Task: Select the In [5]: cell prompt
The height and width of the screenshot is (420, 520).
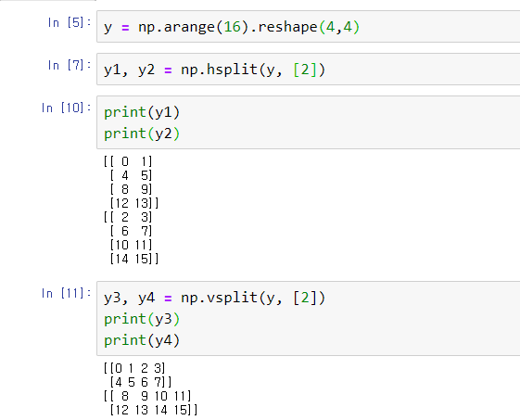Action: coord(70,22)
